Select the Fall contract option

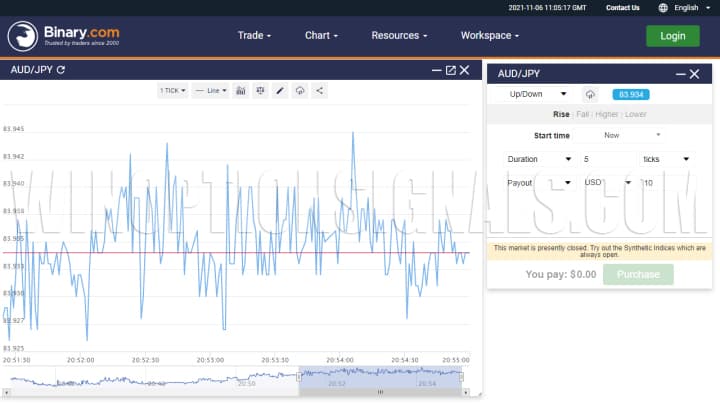583,114
